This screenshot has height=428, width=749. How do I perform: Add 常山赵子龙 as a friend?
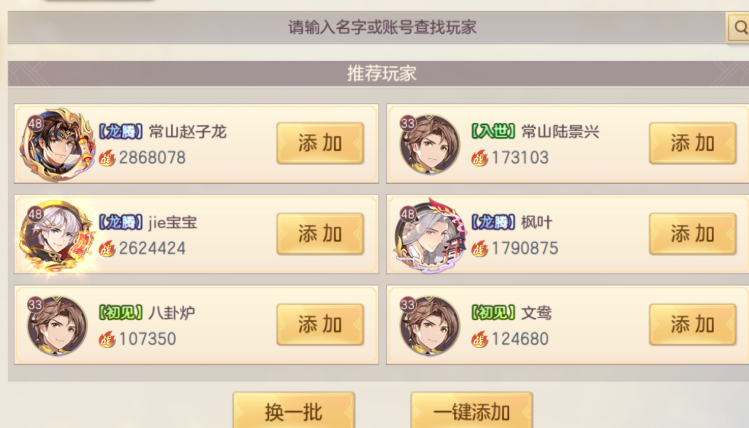[x=320, y=143]
